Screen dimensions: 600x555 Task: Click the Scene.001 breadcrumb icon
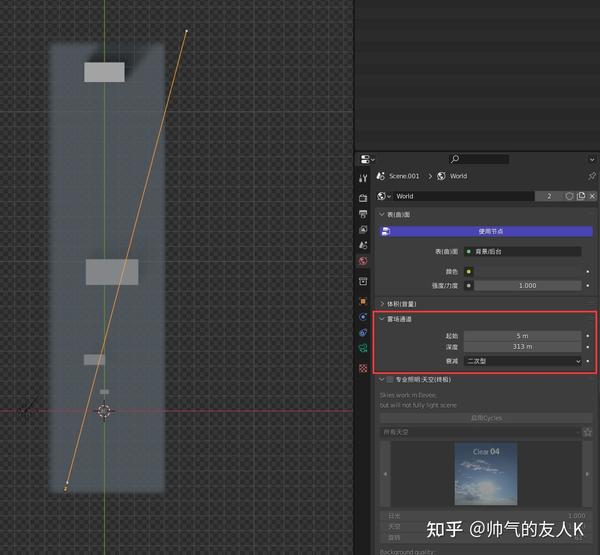[380, 176]
